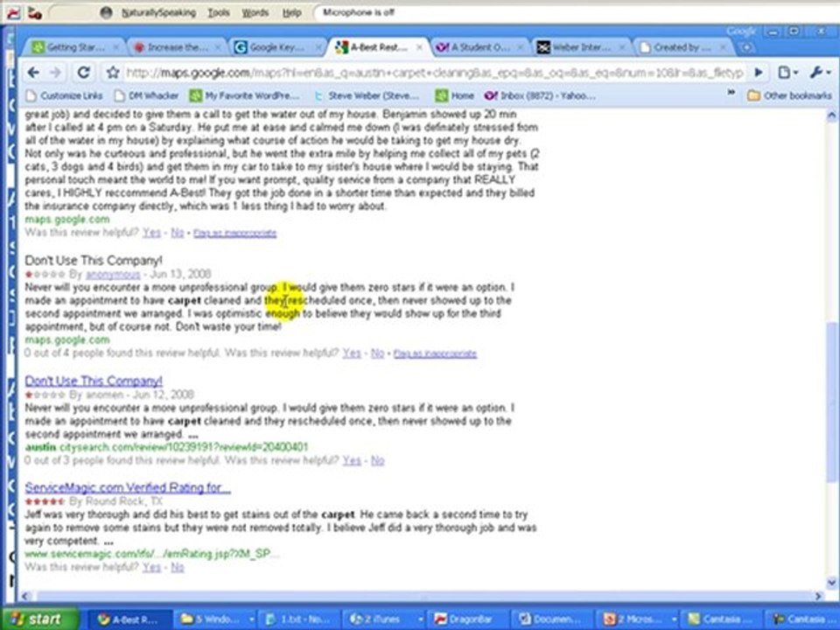840x630 pixels.
Task: Open the linked Don't Use This Company! review
Action: click(94, 381)
